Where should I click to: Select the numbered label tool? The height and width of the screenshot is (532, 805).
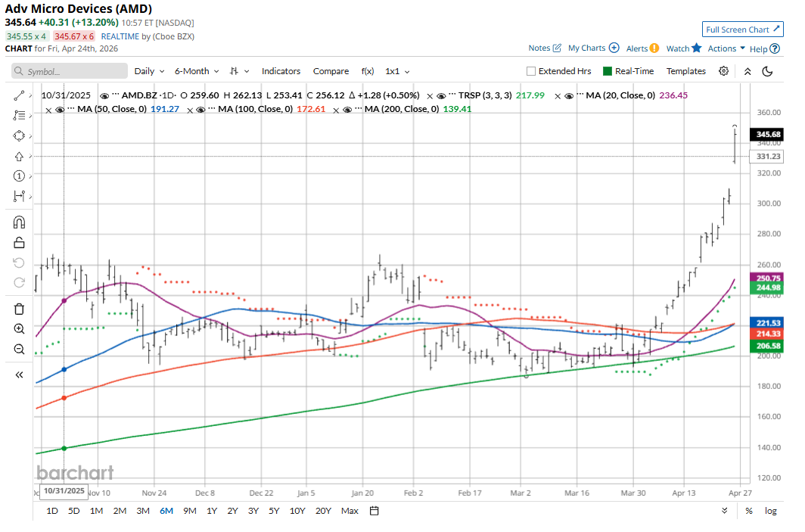(19, 176)
